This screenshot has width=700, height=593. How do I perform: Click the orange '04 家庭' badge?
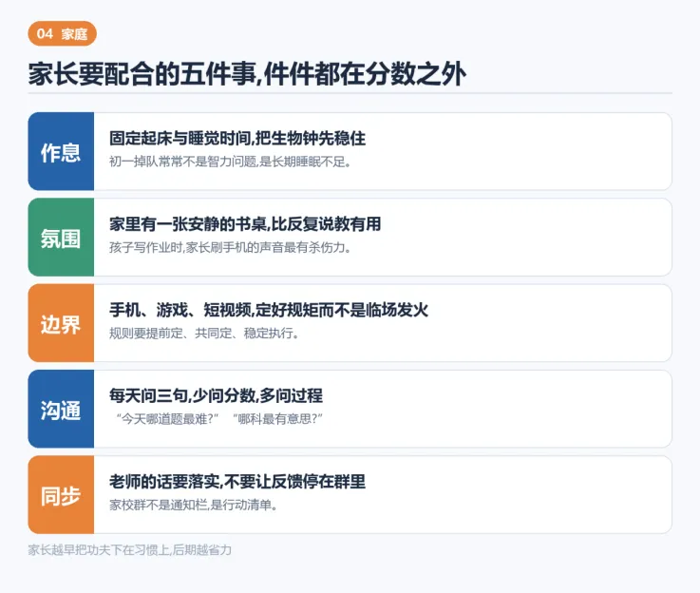point(62,33)
